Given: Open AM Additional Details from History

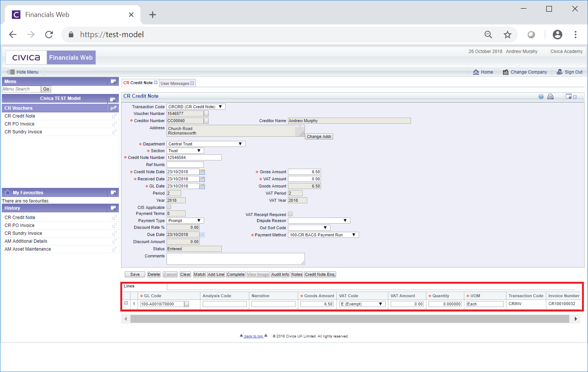Looking at the screenshot, I should 26,241.
